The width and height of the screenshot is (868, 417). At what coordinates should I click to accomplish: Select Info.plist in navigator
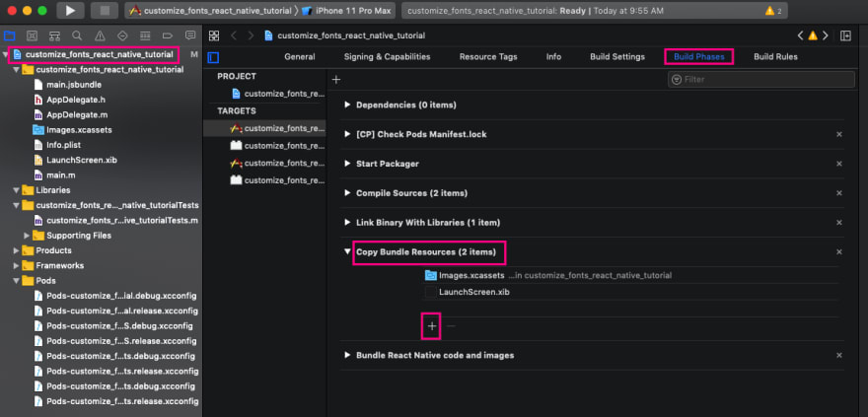[64, 145]
